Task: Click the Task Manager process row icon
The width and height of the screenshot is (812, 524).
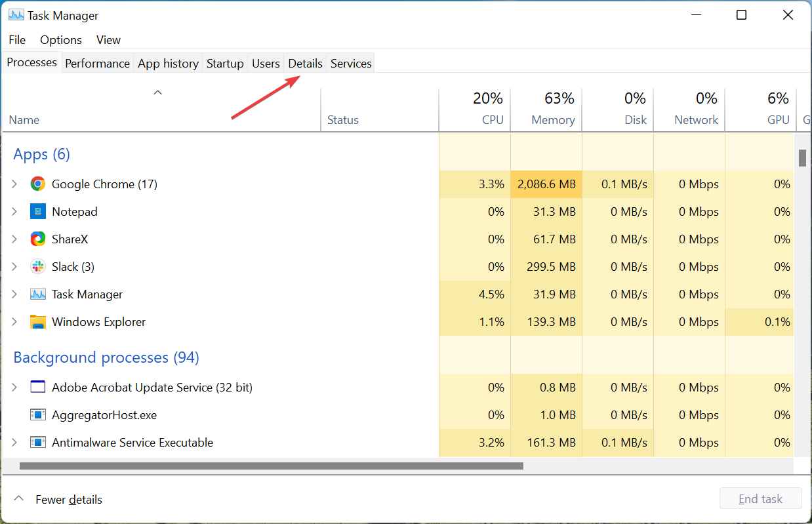Action: (38, 294)
